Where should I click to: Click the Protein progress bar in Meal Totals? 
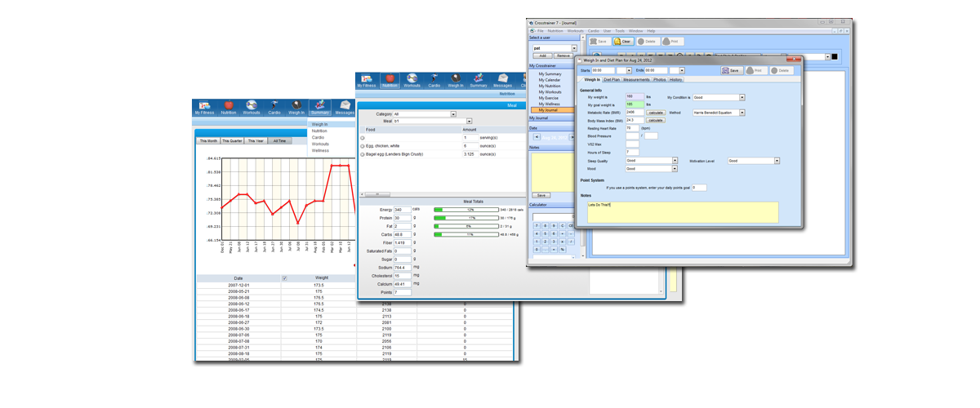pyautogui.click(x=465, y=218)
